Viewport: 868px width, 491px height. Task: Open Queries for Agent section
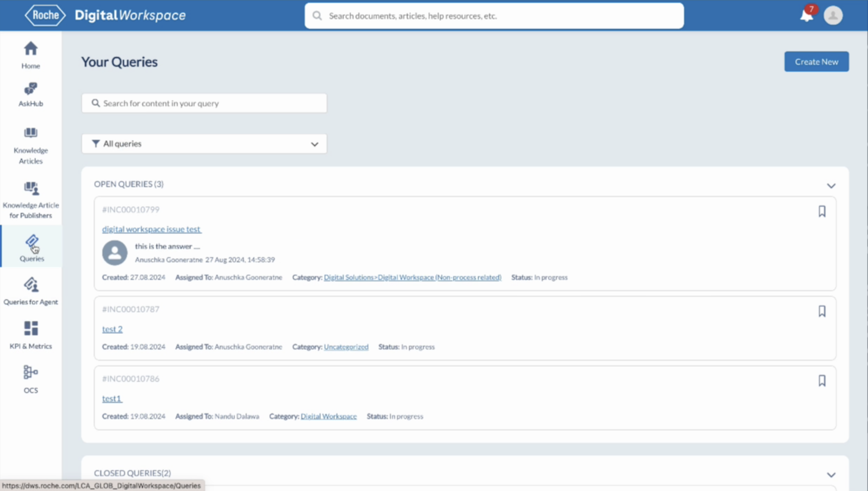tap(31, 291)
